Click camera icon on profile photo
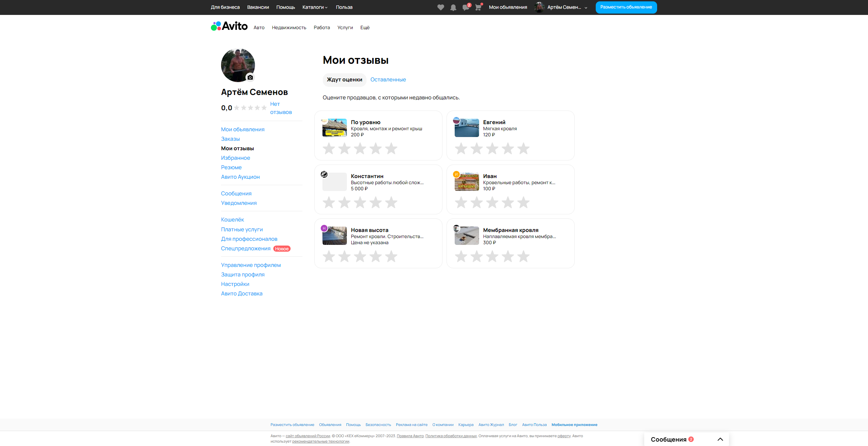Screen dimensions: 868x446 pos(250,77)
